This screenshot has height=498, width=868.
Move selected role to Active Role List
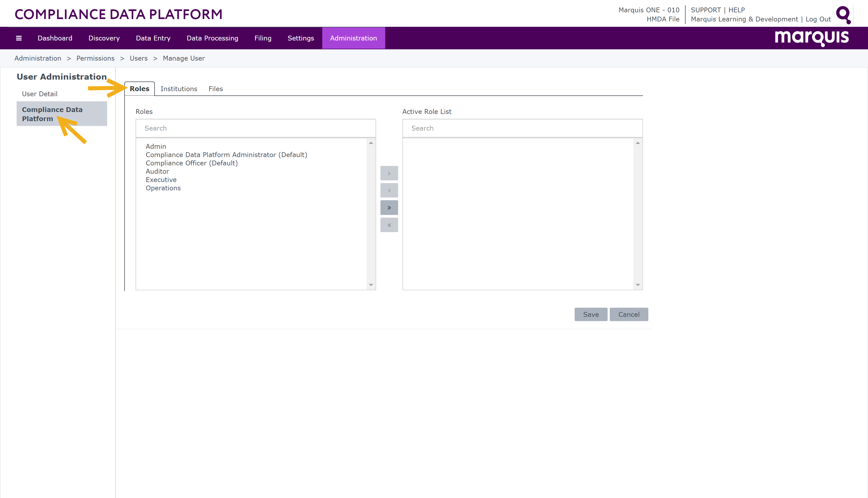389,173
